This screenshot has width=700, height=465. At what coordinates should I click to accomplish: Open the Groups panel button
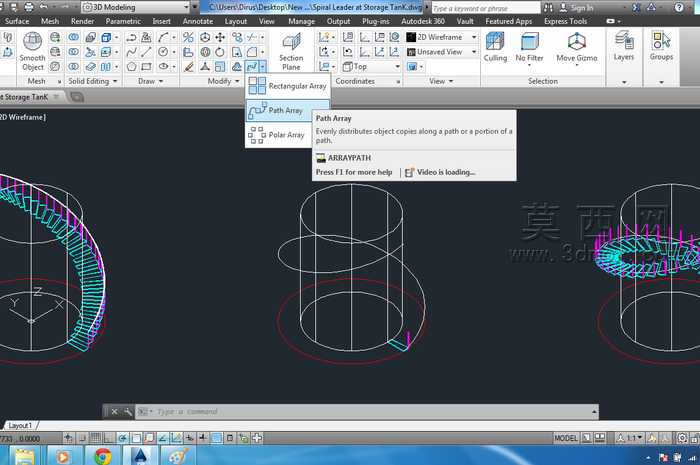[x=661, y=46]
